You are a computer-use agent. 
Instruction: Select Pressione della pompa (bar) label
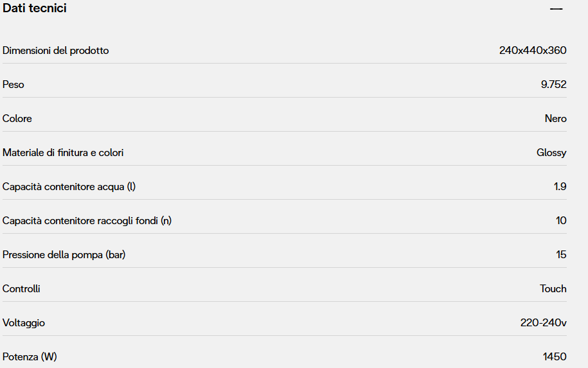click(x=64, y=254)
